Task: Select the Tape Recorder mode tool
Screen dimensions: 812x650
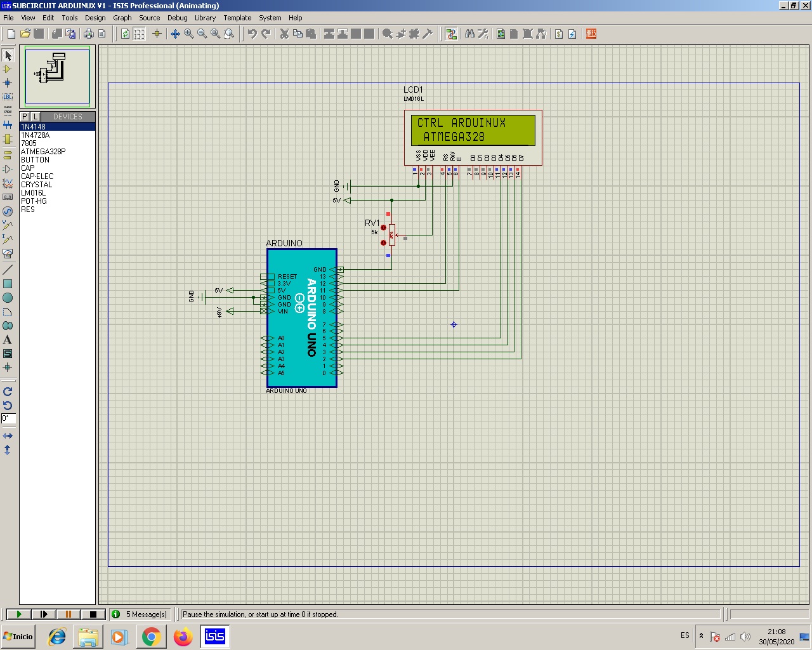Action: click(8, 197)
